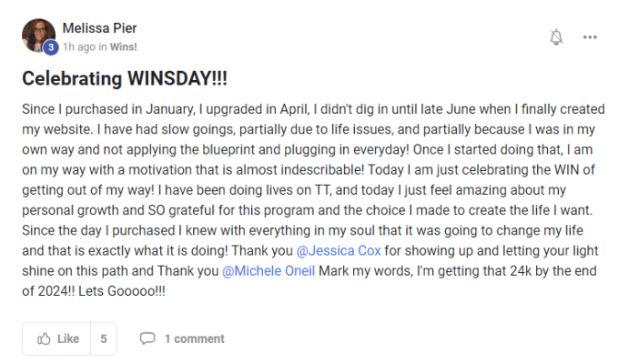628x364 pixels.
Task: Open the three-dot post options menu
Action: pyautogui.click(x=590, y=37)
